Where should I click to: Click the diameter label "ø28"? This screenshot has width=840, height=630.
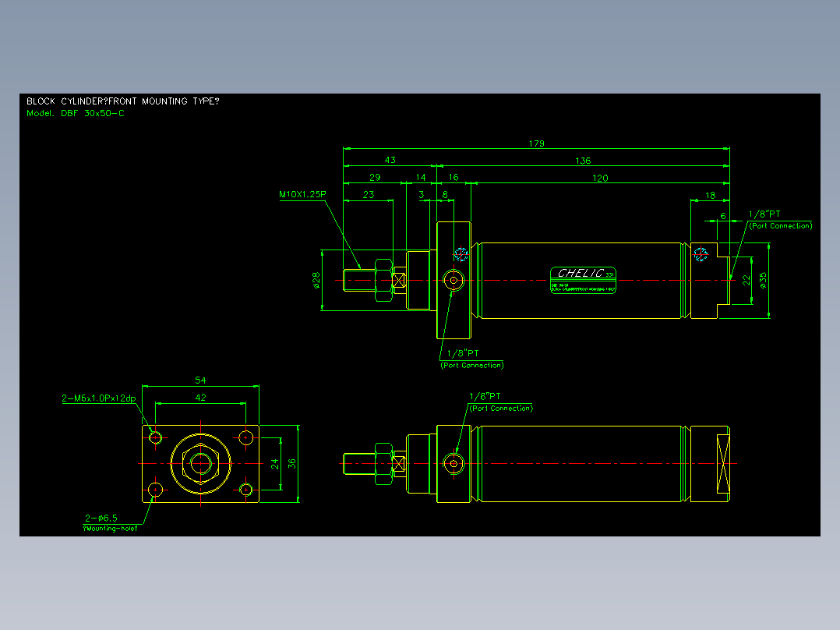click(x=316, y=280)
